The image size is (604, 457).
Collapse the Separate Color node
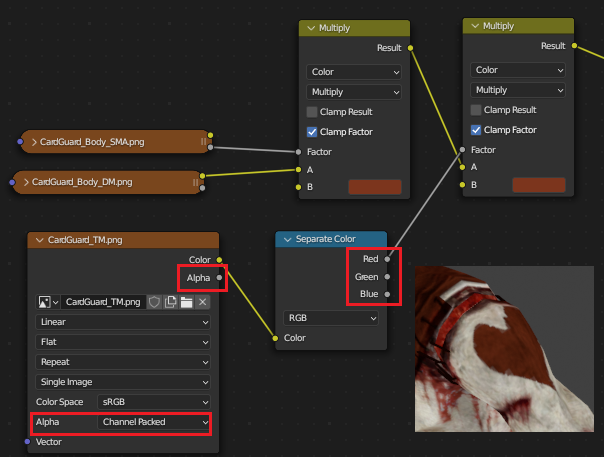pos(287,239)
